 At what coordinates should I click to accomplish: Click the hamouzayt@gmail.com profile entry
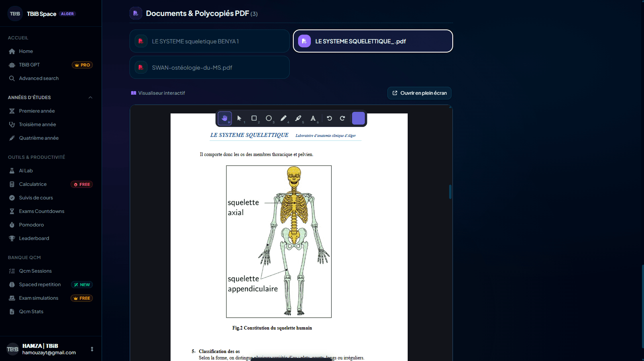(51, 349)
